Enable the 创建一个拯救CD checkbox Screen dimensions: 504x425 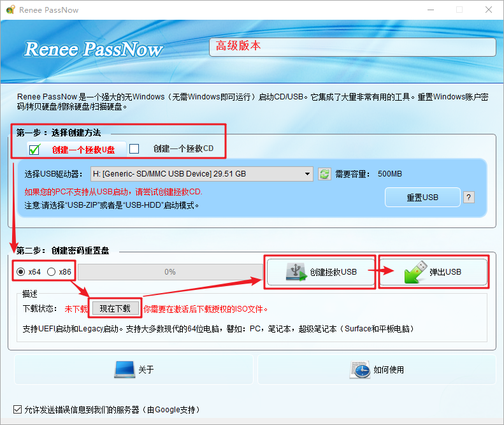(x=134, y=148)
